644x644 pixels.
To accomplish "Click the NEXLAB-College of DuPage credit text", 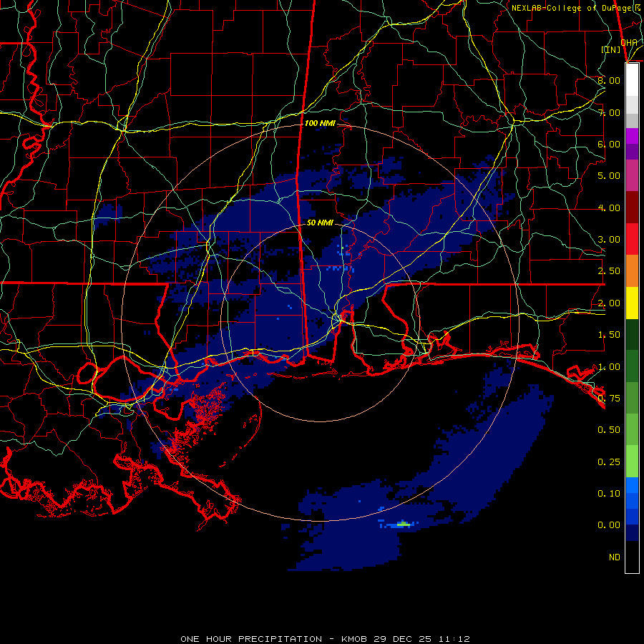I will [x=575, y=8].
